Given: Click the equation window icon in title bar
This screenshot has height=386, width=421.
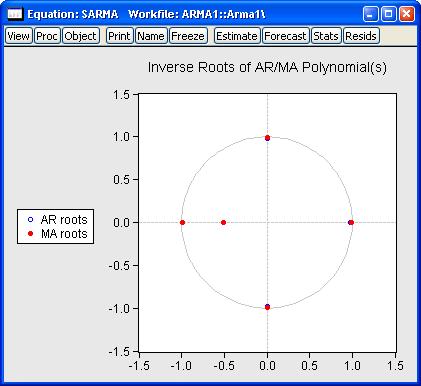Looking at the screenshot, I should 15,14.
